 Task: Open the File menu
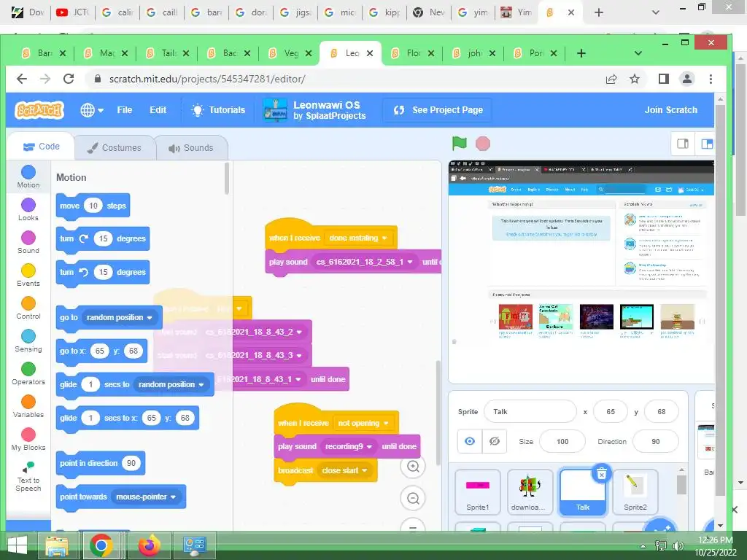coord(124,110)
